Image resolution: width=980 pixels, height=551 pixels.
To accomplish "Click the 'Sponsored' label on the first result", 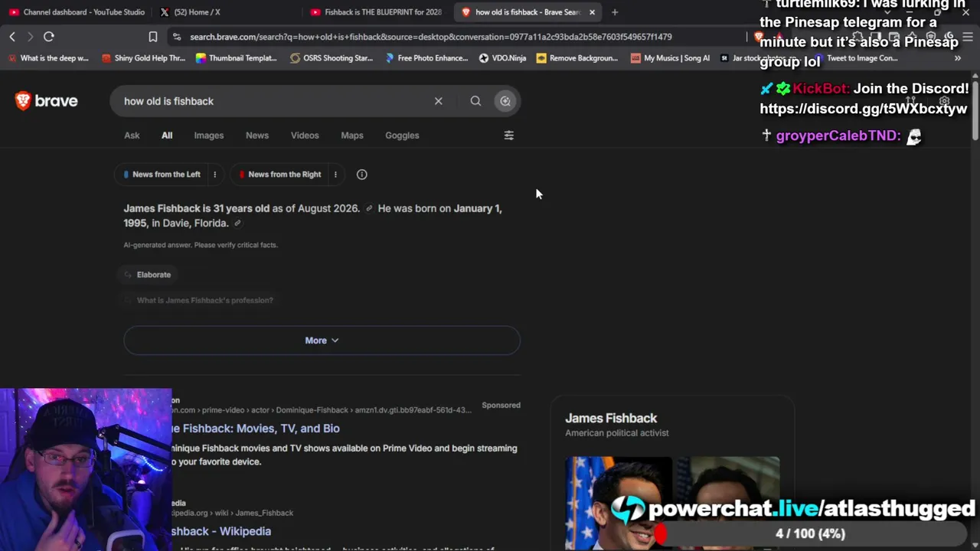I will [x=501, y=405].
